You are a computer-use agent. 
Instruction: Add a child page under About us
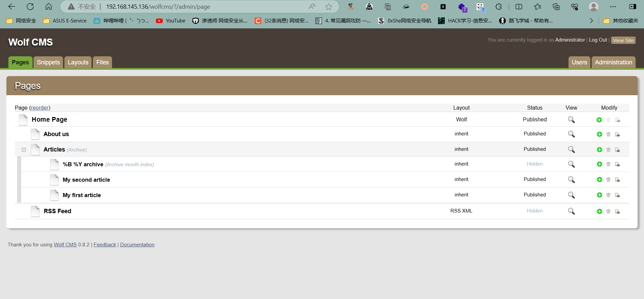coord(599,134)
